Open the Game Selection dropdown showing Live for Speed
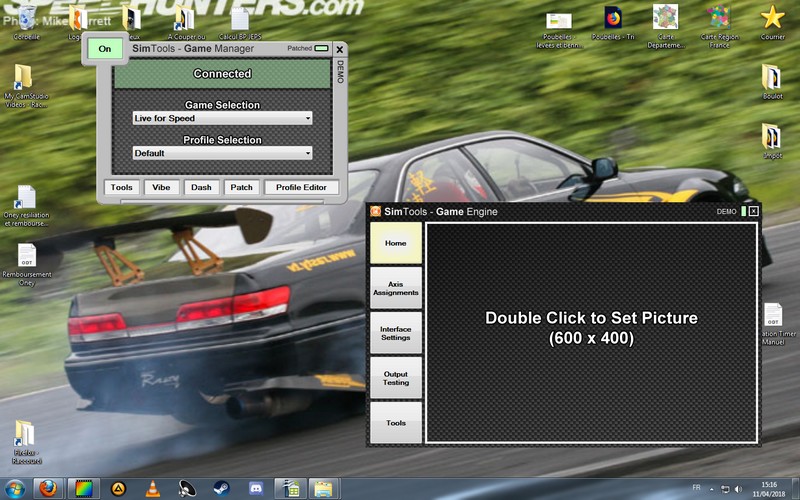Screen dimensions: 800x500 pyautogui.click(x=222, y=118)
